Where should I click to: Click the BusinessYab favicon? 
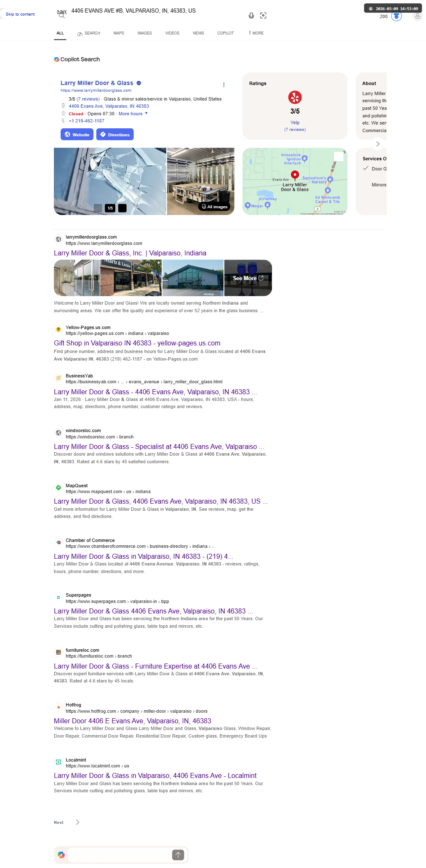tap(59, 378)
